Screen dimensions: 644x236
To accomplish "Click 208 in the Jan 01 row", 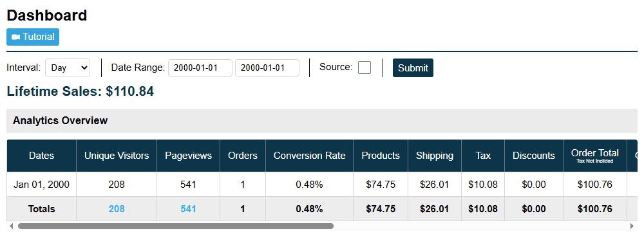I will pyautogui.click(x=117, y=185).
